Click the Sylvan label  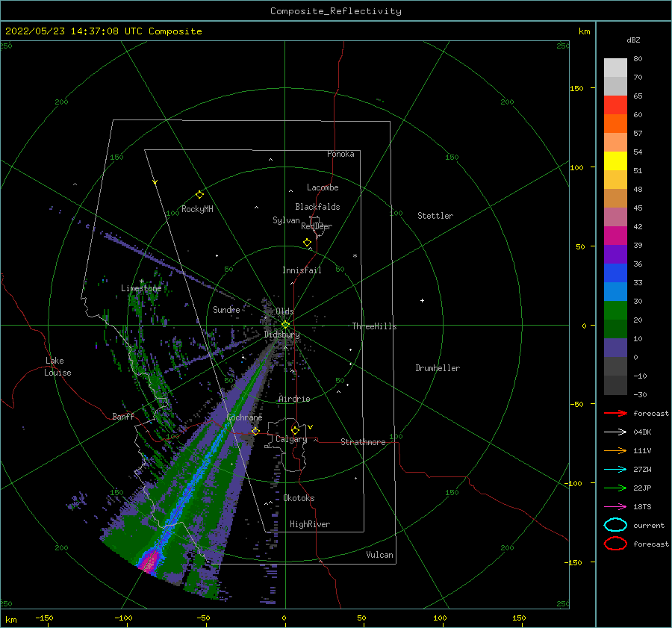tap(286, 220)
